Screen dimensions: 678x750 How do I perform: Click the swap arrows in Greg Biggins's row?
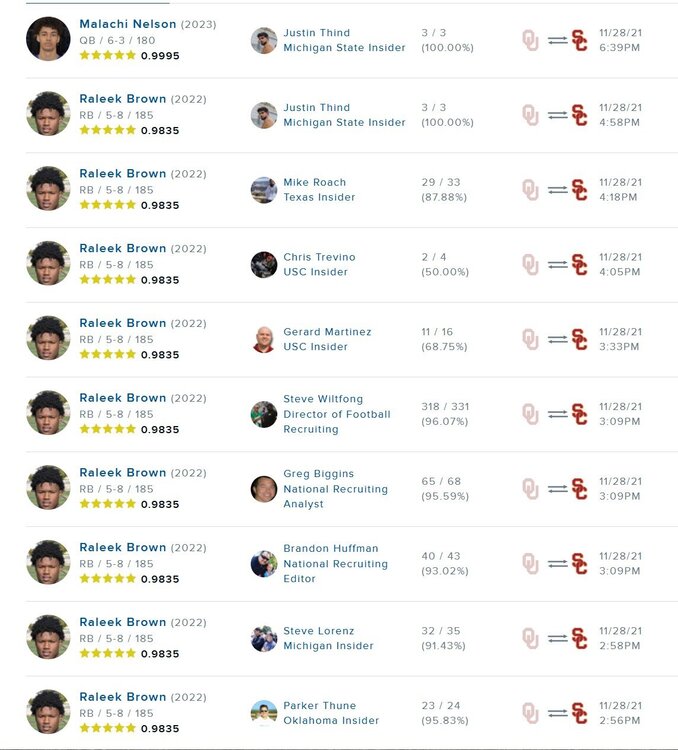(x=555, y=489)
